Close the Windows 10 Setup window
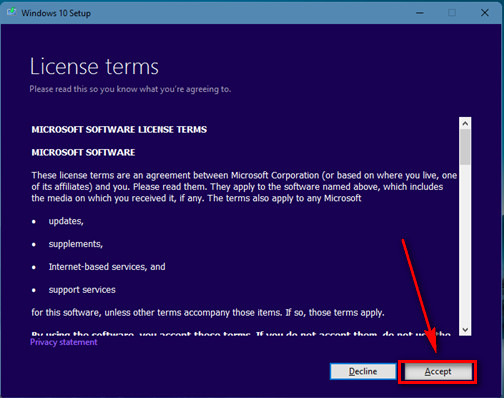 click(485, 13)
